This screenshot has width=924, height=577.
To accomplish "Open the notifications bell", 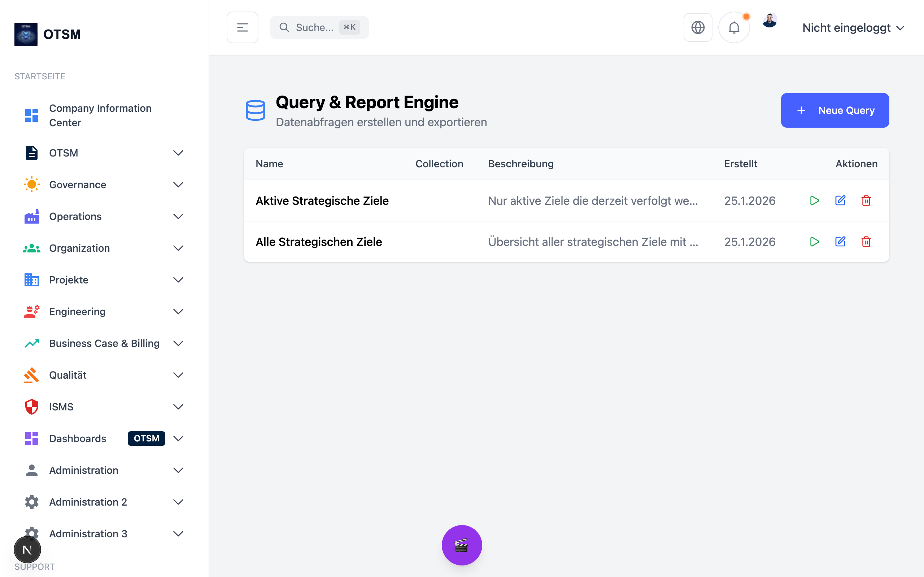I will pyautogui.click(x=734, y=27).
